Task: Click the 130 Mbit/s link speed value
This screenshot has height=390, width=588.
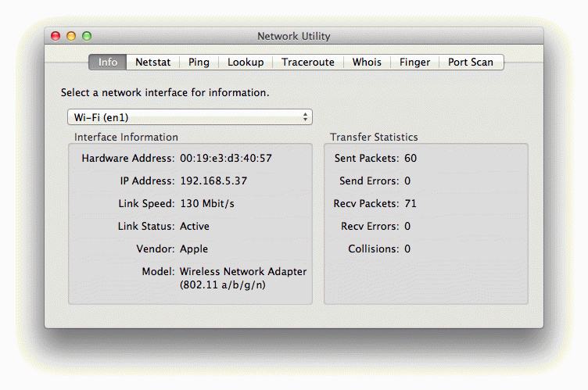Action: pyautogui.click(x=207, y=203)
